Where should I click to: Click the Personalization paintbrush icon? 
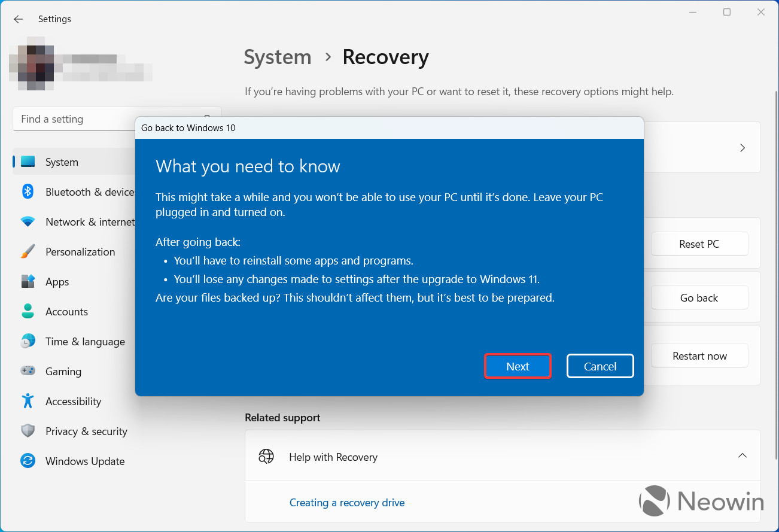[28, 252]
